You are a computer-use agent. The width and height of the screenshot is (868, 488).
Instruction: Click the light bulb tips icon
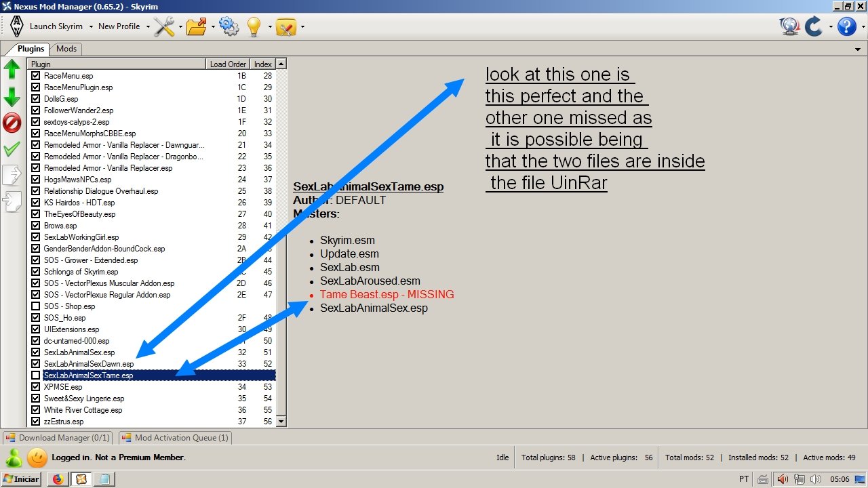tap(254, 26)
